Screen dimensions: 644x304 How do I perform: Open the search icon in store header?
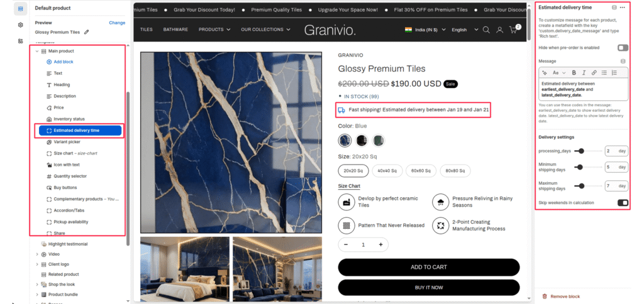click(486, 30)
